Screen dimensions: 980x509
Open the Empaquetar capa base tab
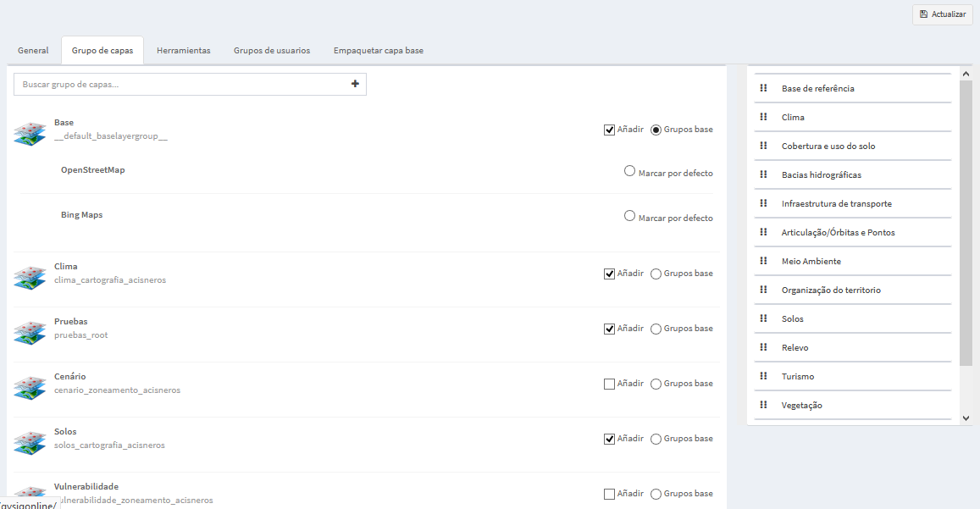point(378,51)
